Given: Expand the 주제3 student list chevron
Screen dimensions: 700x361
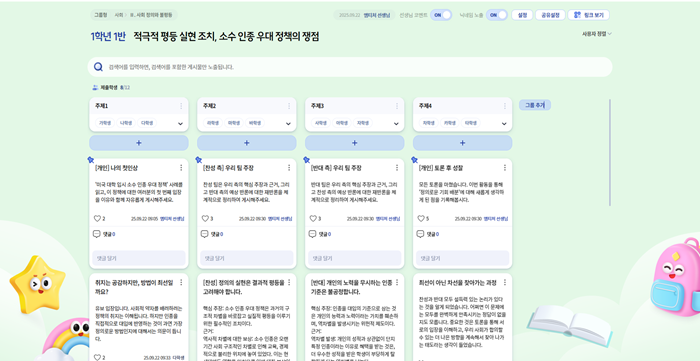Looking at the screenshot, I should [396, 124].
